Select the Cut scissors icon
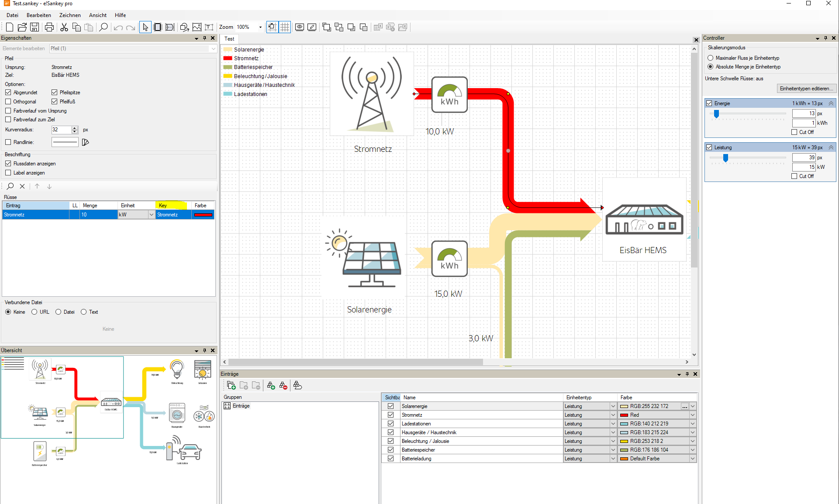Screen dimensions: 839x504 pyautogui.click(x=64, y=27)
